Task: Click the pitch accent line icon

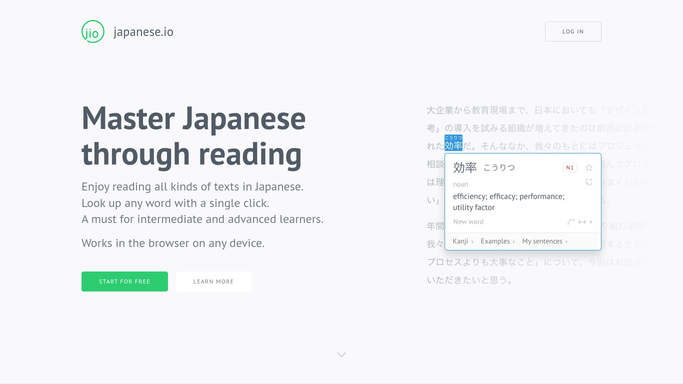Action: pyautogui.click(x=571, y=222)
